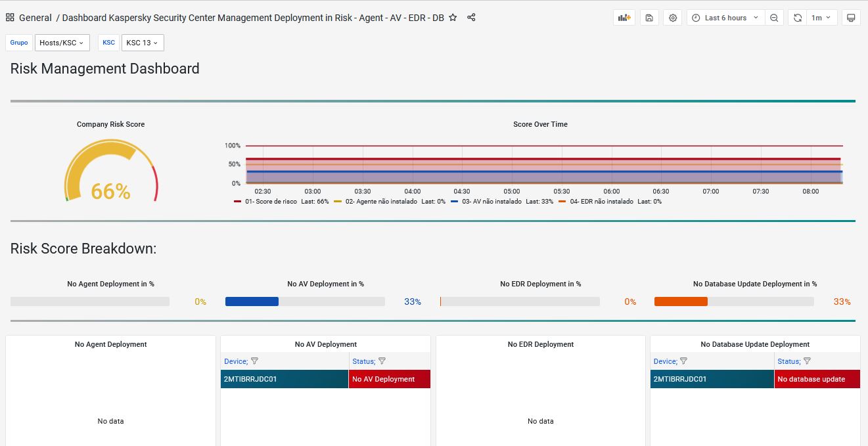
Task: Sort by Device in No AV Deployment table
Action: (x=235, y=361)
